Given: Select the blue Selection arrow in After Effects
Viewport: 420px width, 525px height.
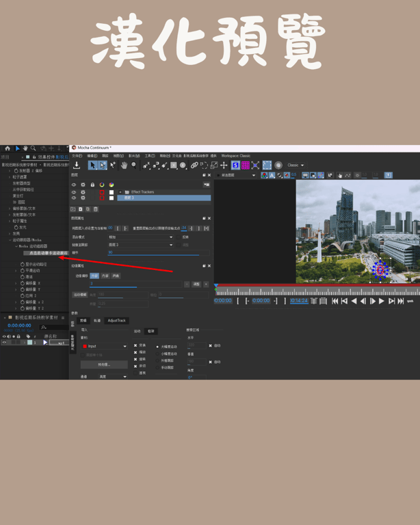Looking at the screenshot, I should pos(17,148).
